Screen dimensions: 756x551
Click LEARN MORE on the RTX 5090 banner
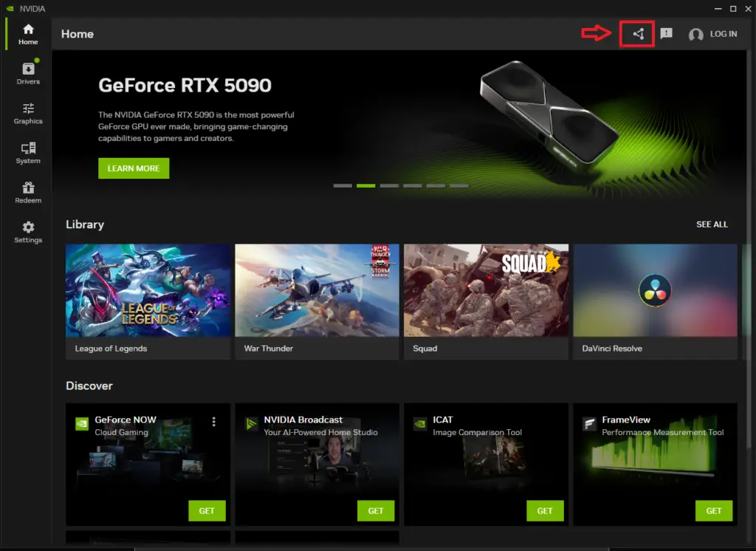[x=134, y=168]
